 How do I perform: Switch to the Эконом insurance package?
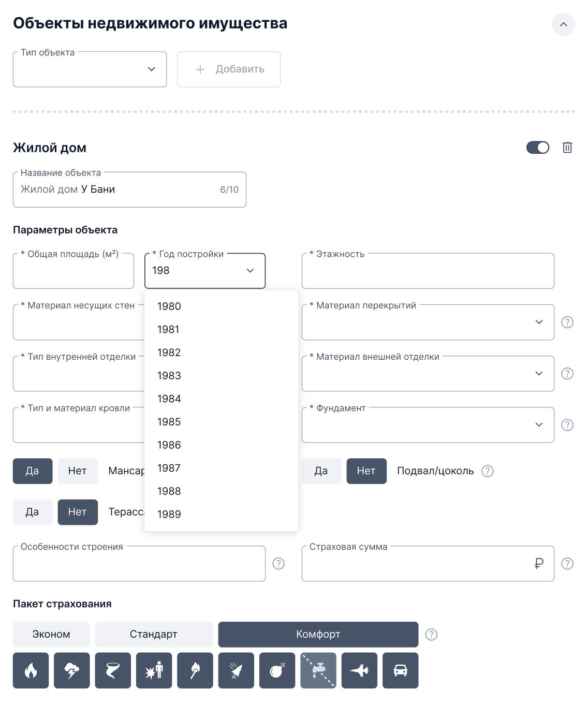coord(51,634)
